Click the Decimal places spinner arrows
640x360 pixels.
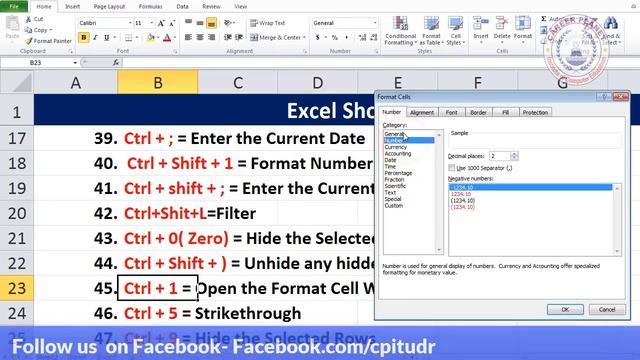[514, 156]
